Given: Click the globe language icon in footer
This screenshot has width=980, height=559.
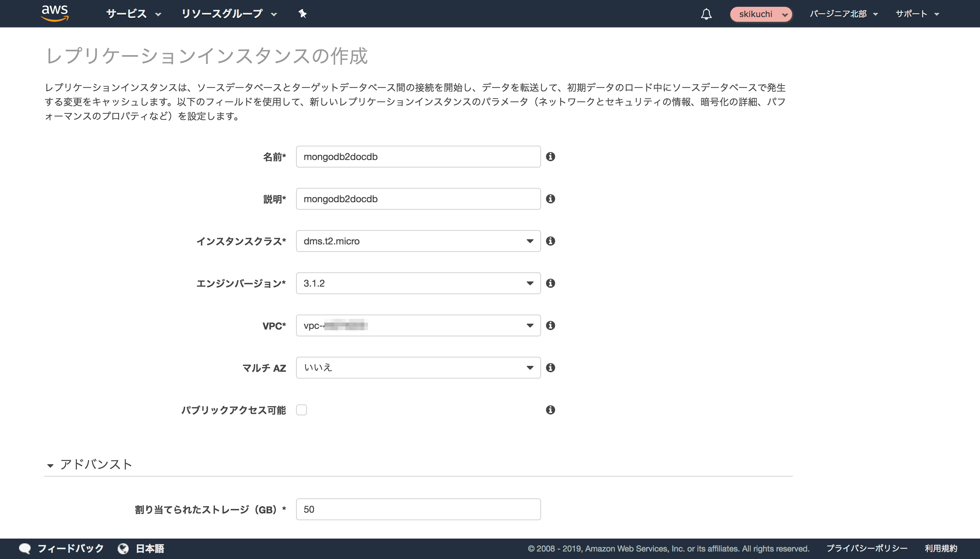Looking at the screenshot, I should pyautogui.click(x=123, y=548).
